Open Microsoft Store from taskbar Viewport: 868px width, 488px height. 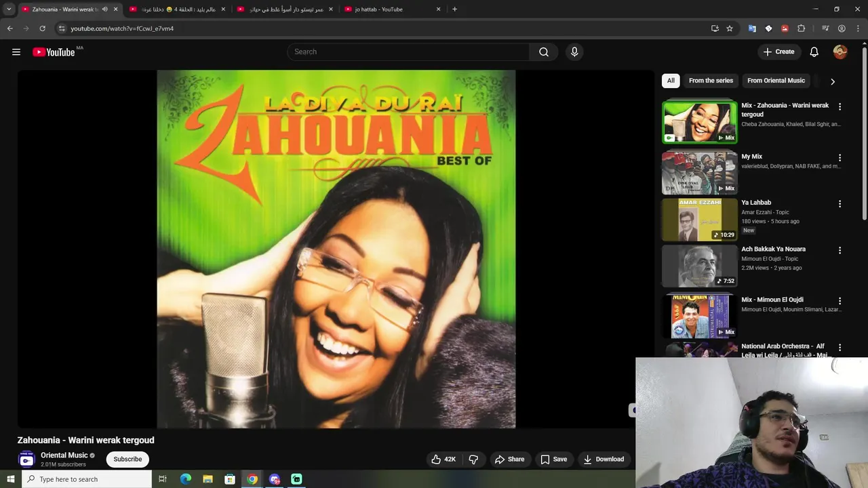pyautogui.click(x=230, y=479)
